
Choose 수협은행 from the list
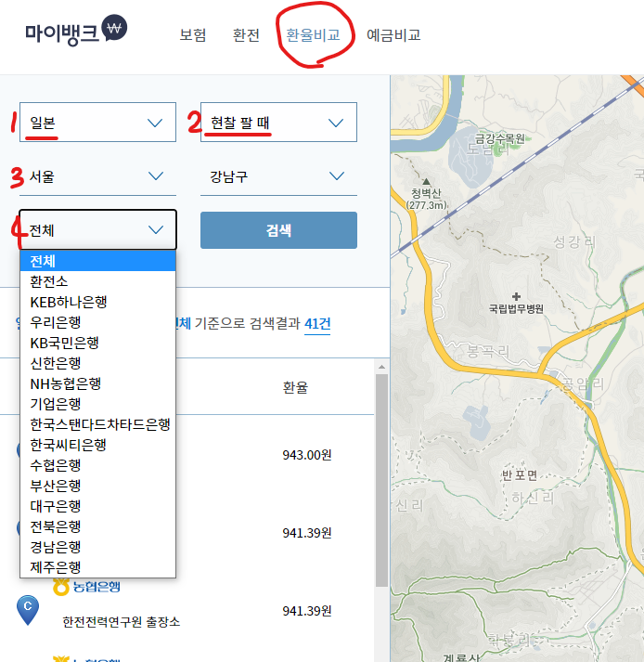98,465
